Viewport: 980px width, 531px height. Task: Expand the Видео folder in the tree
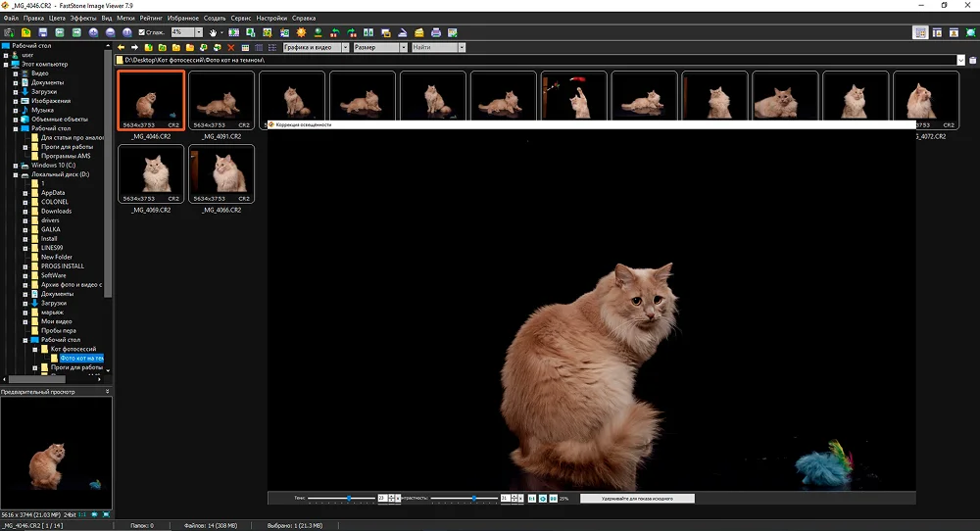point(17,73)
